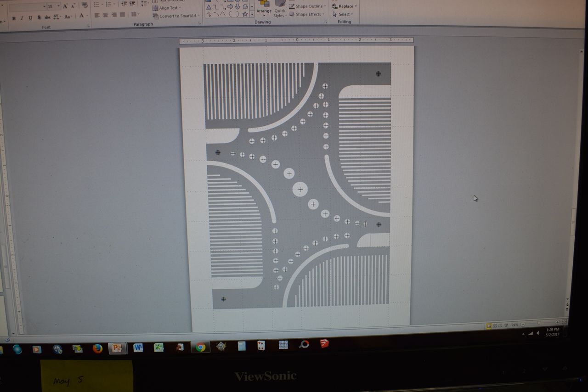Increase the list indent level
Screen dimensions: 588x392
[132, 4]
